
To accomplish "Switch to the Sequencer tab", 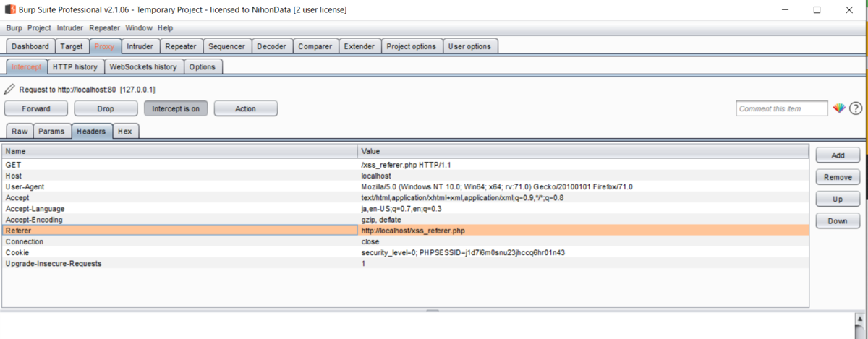I will [x=226, y=46].
